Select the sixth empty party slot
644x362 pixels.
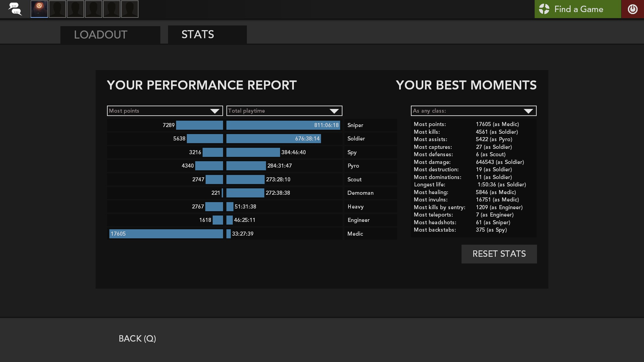click(130, 9)
